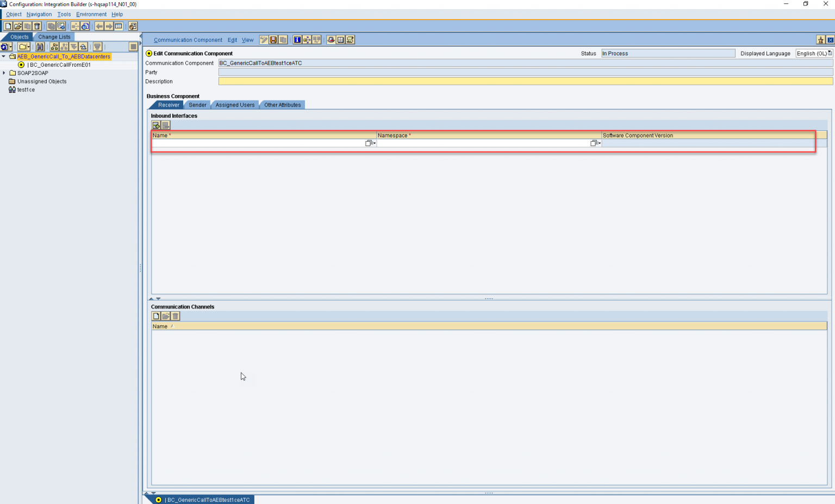Click the binoculars search icon in sidebar
Viewport: 835px width, 504px height.
(x=40, y=47)
